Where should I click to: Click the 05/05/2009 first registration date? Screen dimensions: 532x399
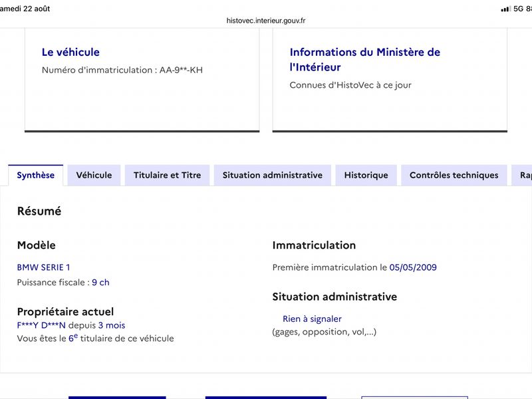tap(413, 267)
